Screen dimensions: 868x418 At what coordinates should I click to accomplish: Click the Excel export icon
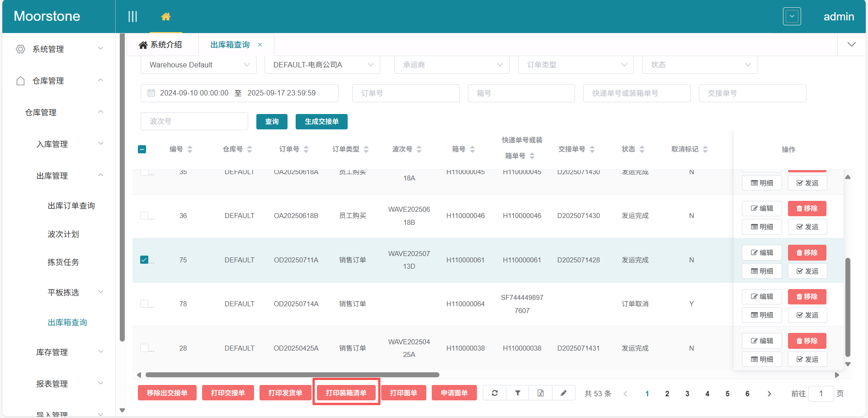click(x=541, y=393)
